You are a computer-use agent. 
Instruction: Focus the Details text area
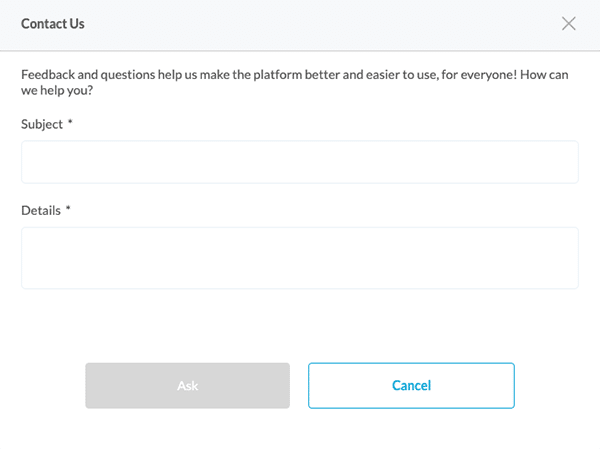[299, 258]
